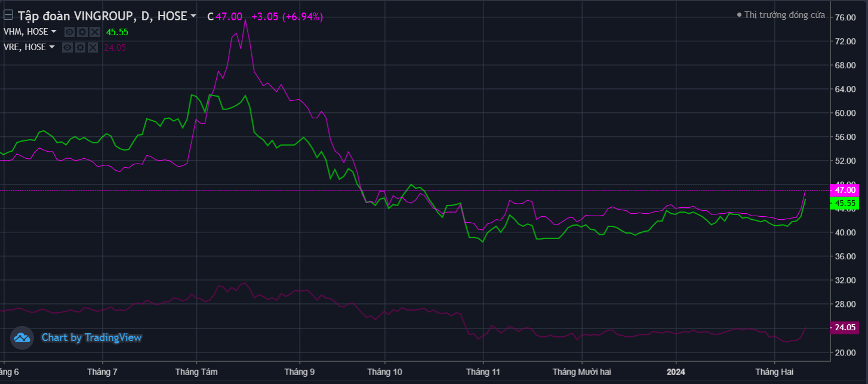Open VRE series settings with its gear icon
This screenshot has height=384, width=868.
[81, 48]
